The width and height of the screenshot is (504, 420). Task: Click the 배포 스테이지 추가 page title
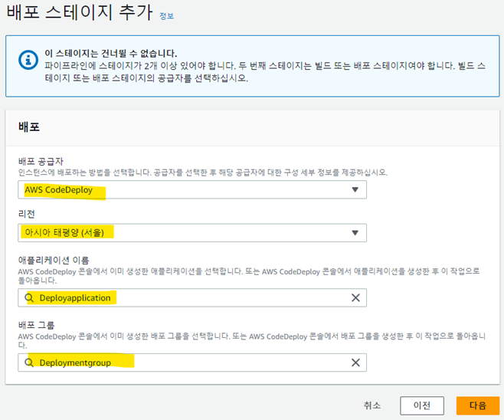point(80,12)
